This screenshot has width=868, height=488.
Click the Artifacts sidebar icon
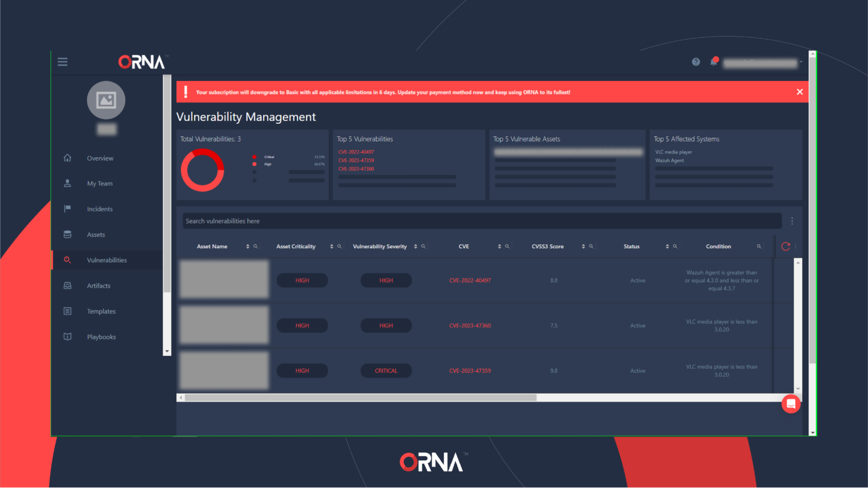67,285
